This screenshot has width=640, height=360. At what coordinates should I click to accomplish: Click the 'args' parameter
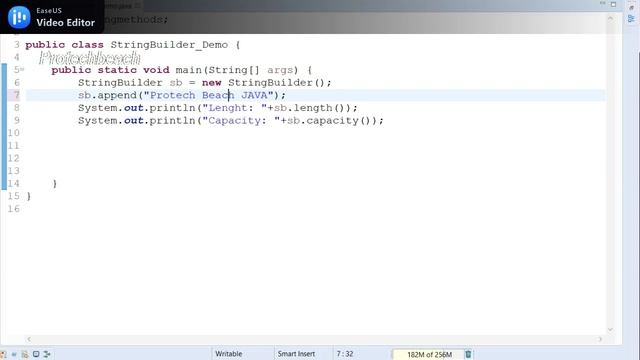(280, 70)
